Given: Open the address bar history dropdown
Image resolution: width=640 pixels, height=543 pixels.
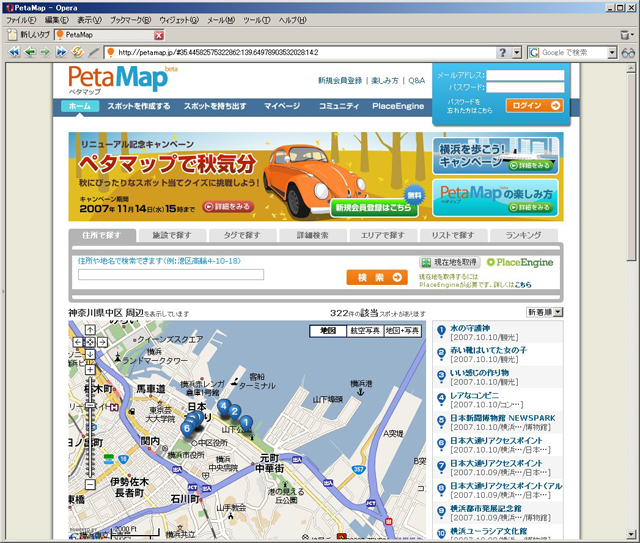Looking at the screenshot, I should click(517, 52).
